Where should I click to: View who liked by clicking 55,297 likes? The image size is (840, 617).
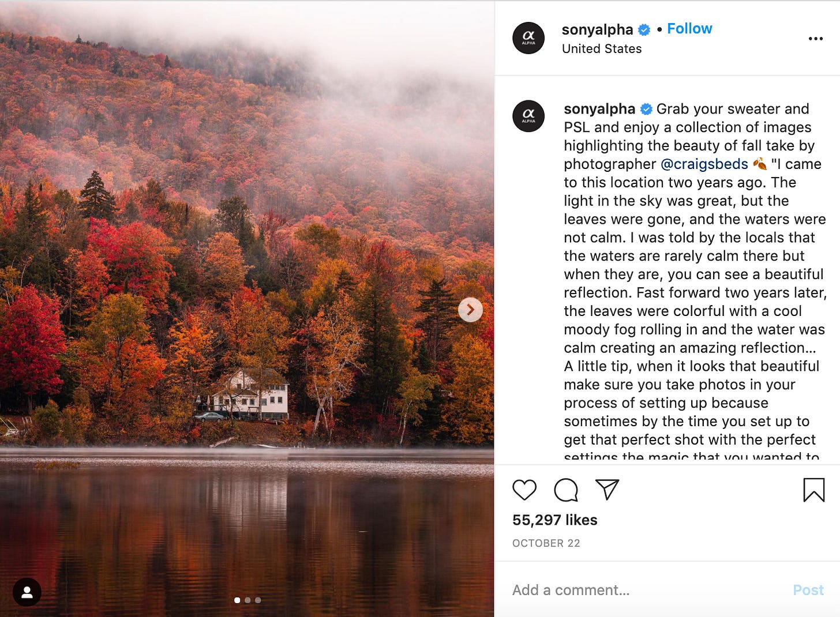tap(555, 520)
